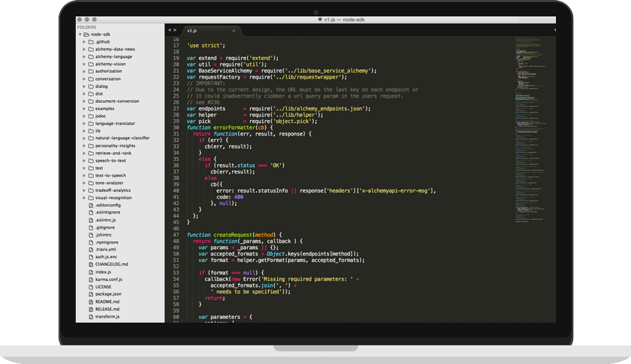Click the README.md file icon
This screenshot has height=364, width=631.
(91, 301)
